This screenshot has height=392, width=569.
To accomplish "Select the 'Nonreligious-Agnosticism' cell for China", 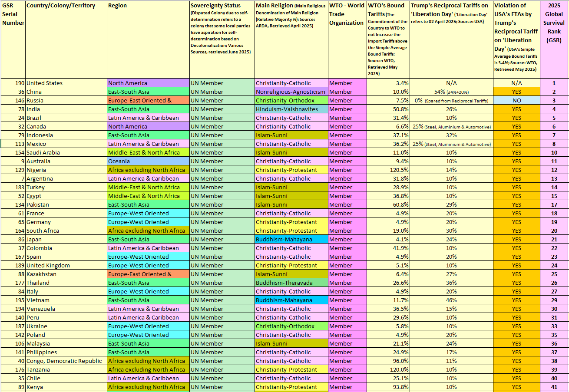I will tap(291, 92).
